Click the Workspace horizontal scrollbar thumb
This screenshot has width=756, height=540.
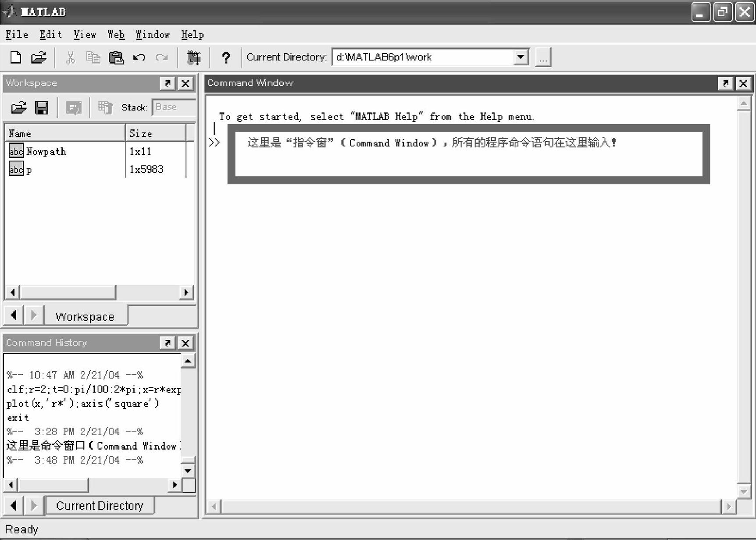tap(68, 292)
